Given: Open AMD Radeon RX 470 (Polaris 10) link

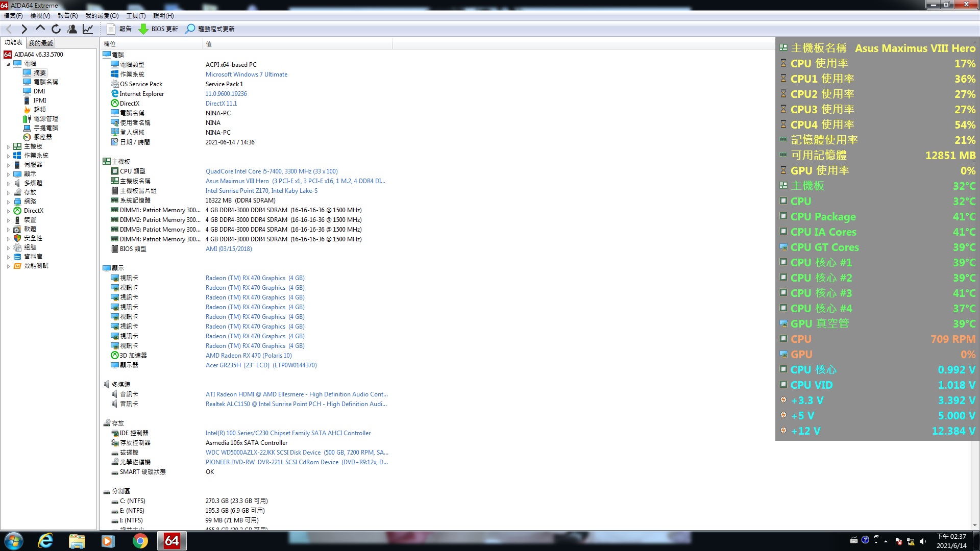Looking at the screenshot, I should coord(249,356).
